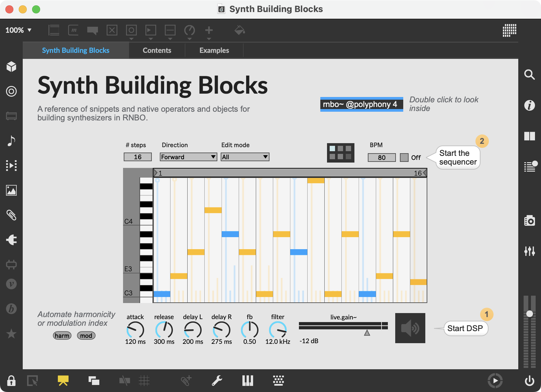Screen dimensions: 541x392
Task: Start DSP with the speaker button
Action: pos(410,328)
